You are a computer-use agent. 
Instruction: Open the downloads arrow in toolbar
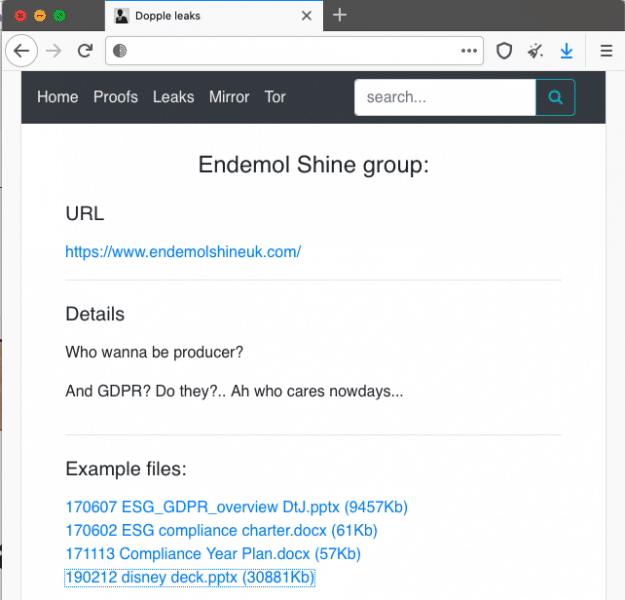pos(566,51)
